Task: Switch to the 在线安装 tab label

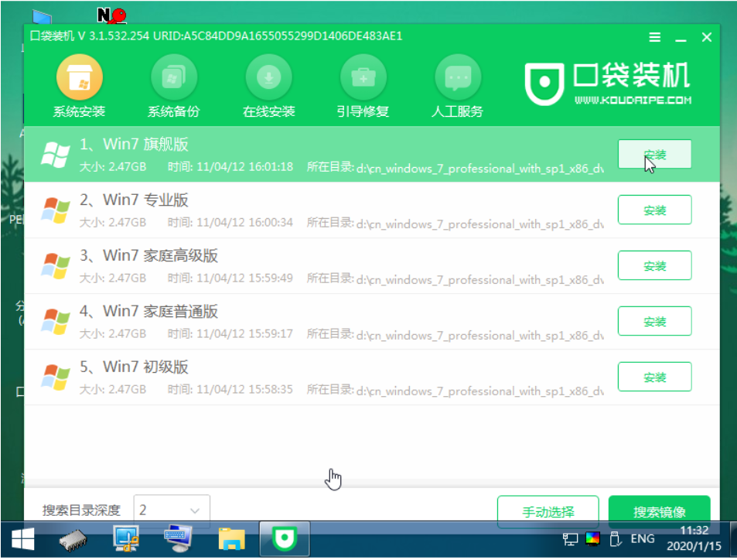Action: [269, 112]
